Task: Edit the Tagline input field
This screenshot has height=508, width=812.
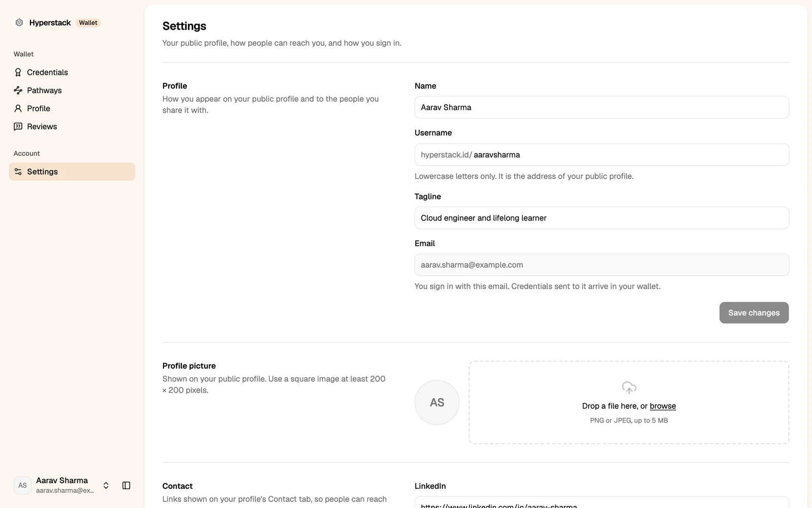Action: coord(601,218)
